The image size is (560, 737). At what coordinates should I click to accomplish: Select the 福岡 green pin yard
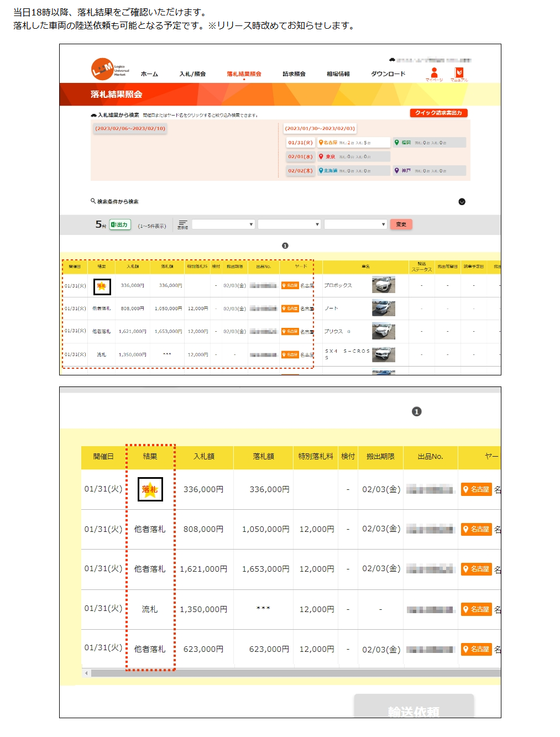pyautogui.click(x=402, y=143)
